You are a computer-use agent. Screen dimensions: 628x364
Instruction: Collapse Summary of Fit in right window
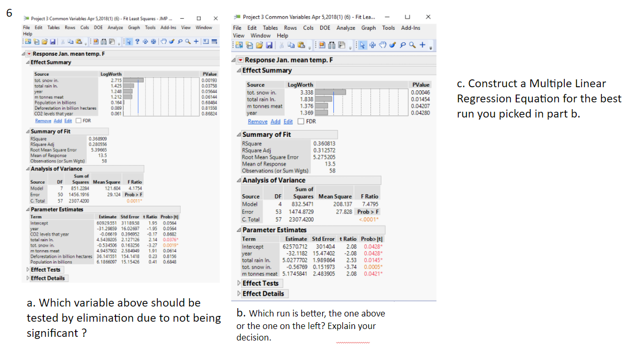pos(239,134)
